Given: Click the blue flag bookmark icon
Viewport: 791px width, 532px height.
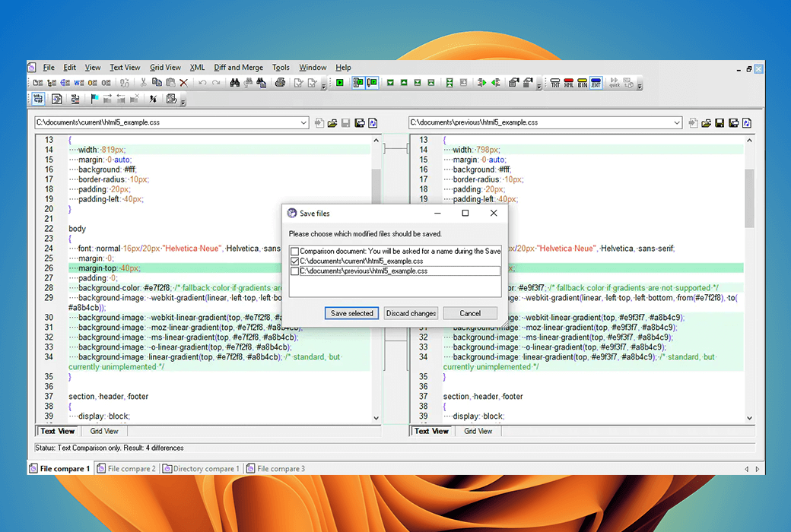Looking at the screenshot, I should coord(94,99).
